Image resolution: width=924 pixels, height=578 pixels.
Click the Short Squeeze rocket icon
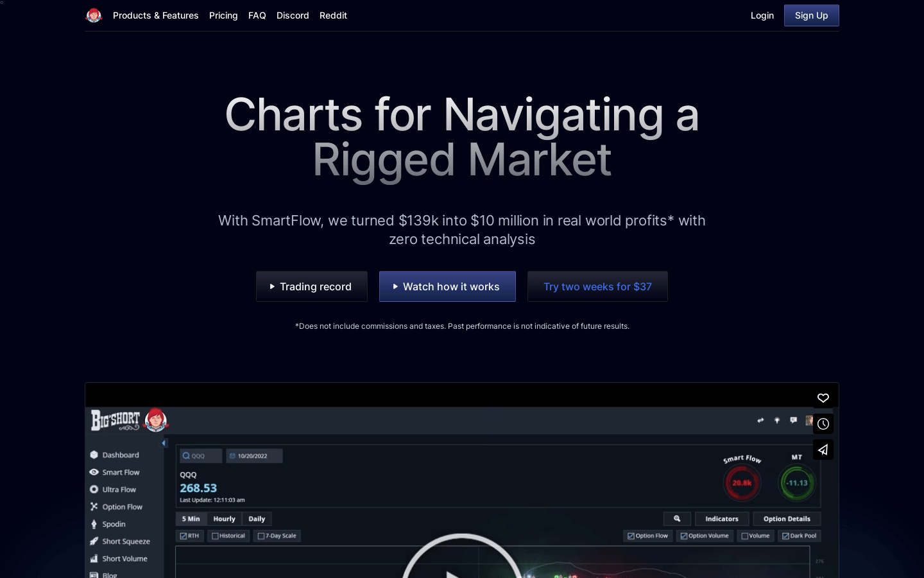point(94,541)
